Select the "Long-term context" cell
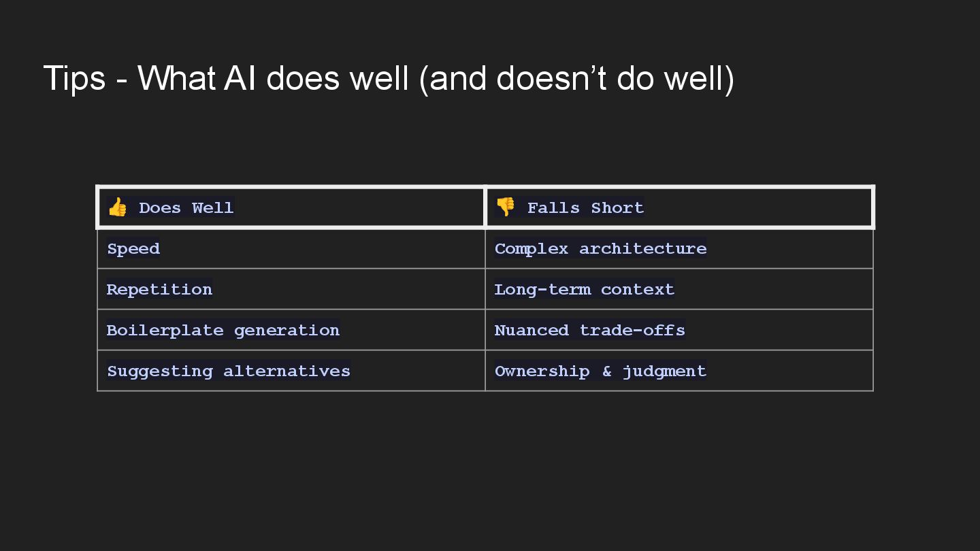Screen dimensions: 980x551 [584, 290]
